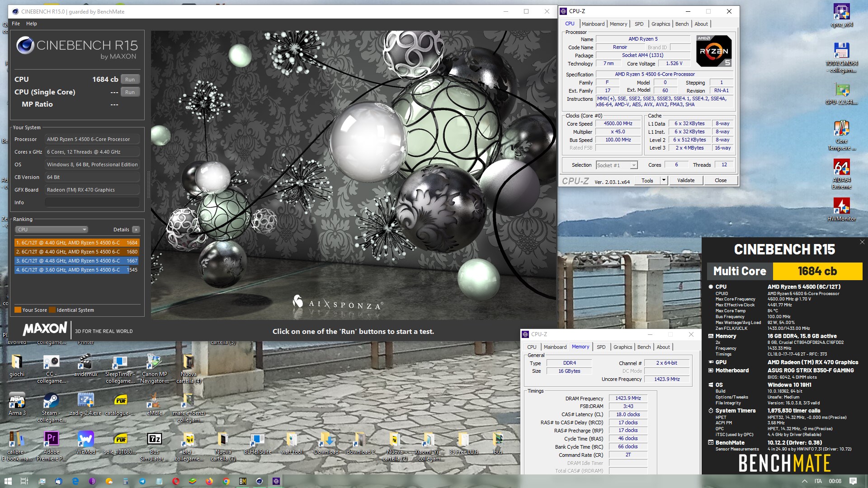This screenshot has width=868, height=488.
Task: Close the BenchMate Cinebench R15 result panel
Action: pyautogui.click(x=862, y=242)
